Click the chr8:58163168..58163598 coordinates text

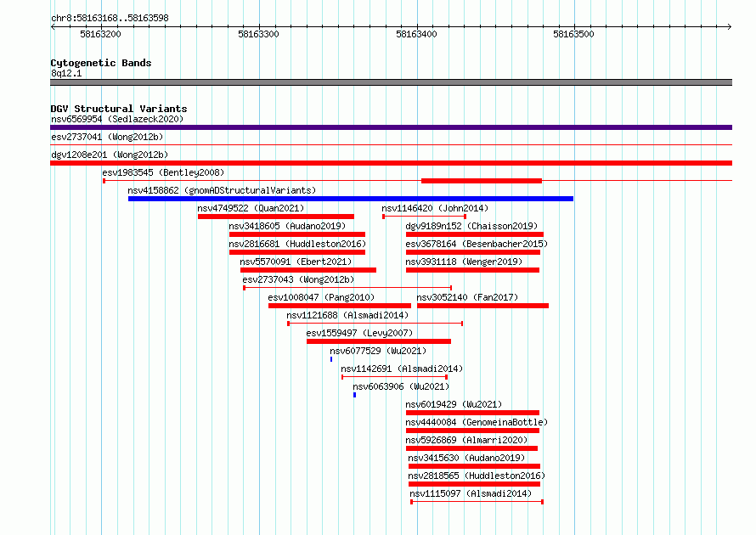110,18
